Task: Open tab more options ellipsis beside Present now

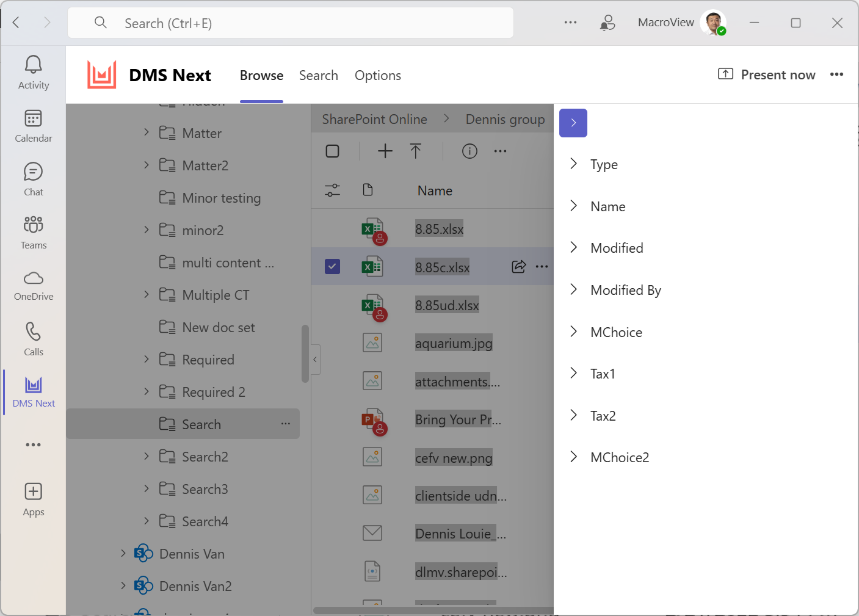Action: (x=836, y=74)
